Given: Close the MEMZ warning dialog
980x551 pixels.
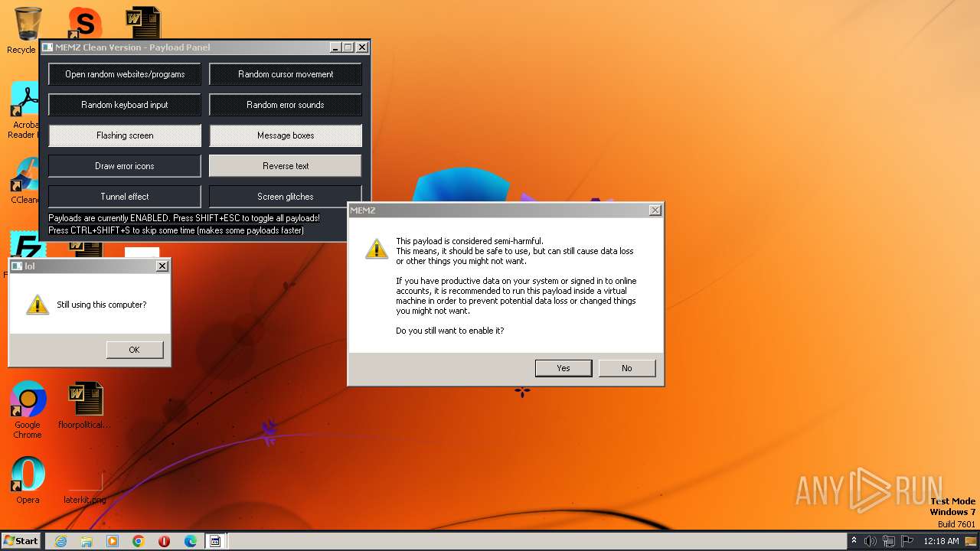Looking at the screenshot, I should 655,210.
